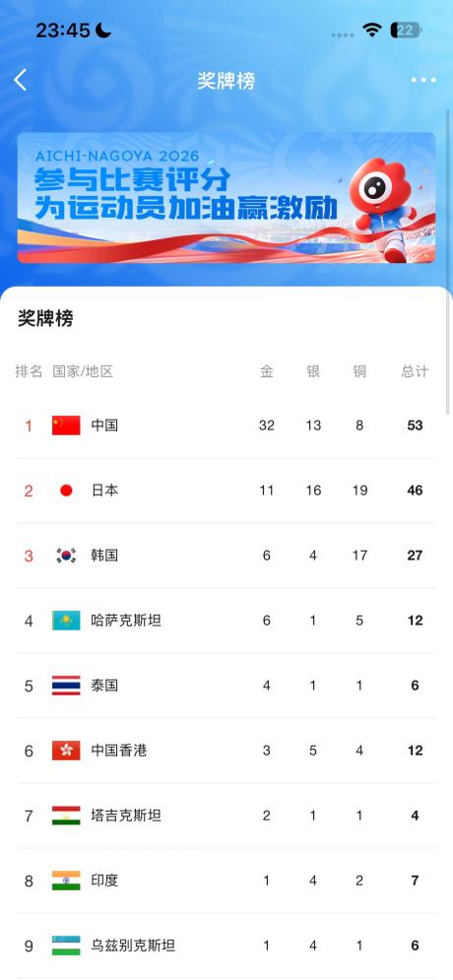Tap the Wi-Fi status bar icon

(x=372, y=31)
